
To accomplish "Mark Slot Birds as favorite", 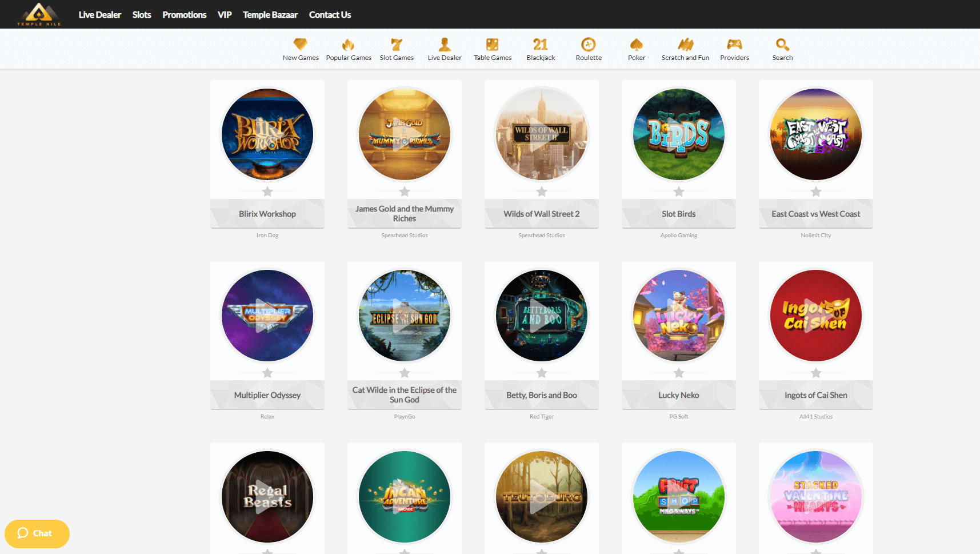I will click(678, 192).
